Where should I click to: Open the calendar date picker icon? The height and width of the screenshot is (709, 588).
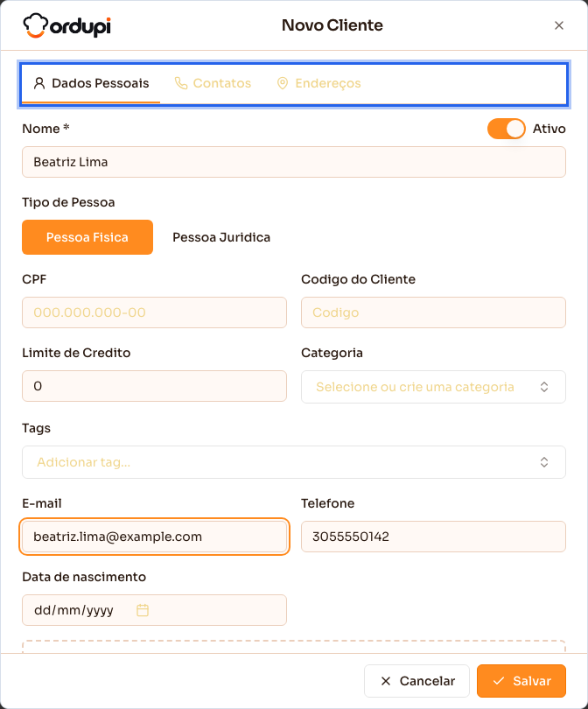143,610
